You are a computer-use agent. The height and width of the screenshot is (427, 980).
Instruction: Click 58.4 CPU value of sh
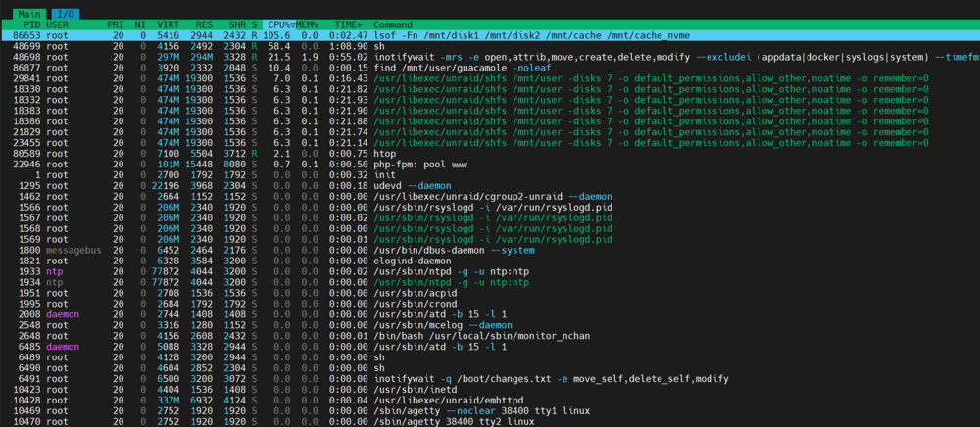[279, 46]
